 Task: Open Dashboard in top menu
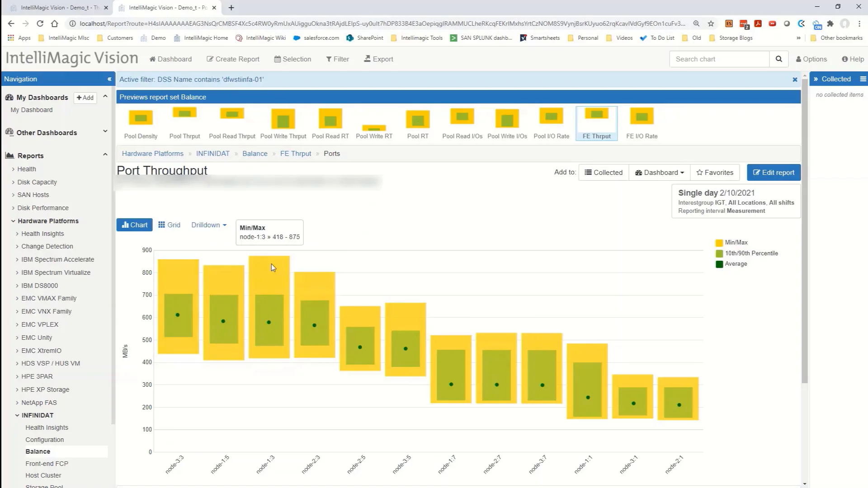click(x=170, y=59)
